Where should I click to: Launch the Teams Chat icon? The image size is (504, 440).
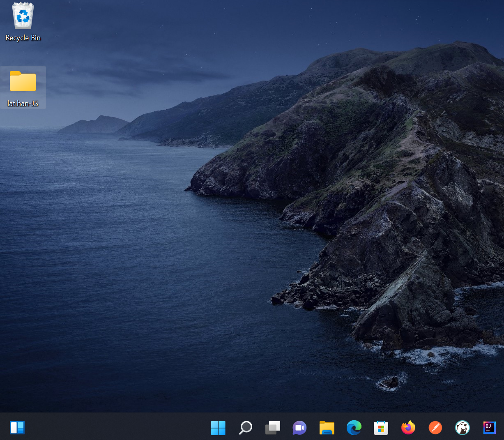coord(299,428)
